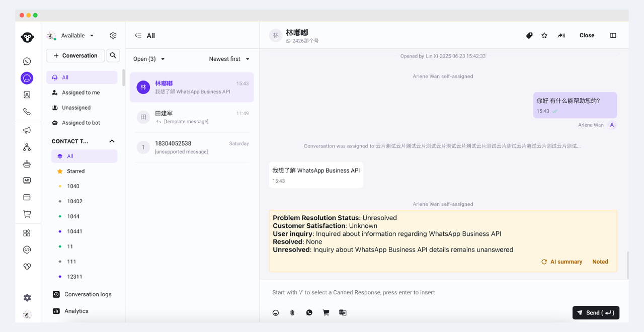Star the current conversation

pos(544,36)
